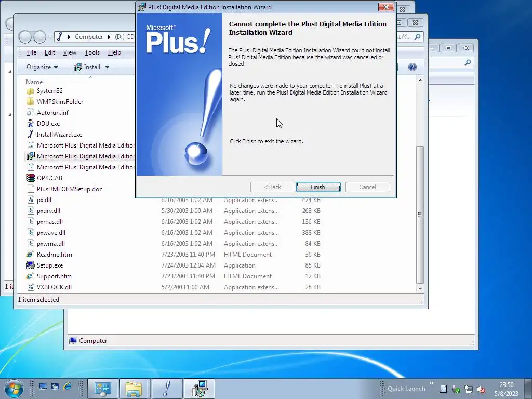The height and width of the screenshot is (399, 532).
Task: Click the Explorer forward navigation button
Action: (x=39, y=37)
